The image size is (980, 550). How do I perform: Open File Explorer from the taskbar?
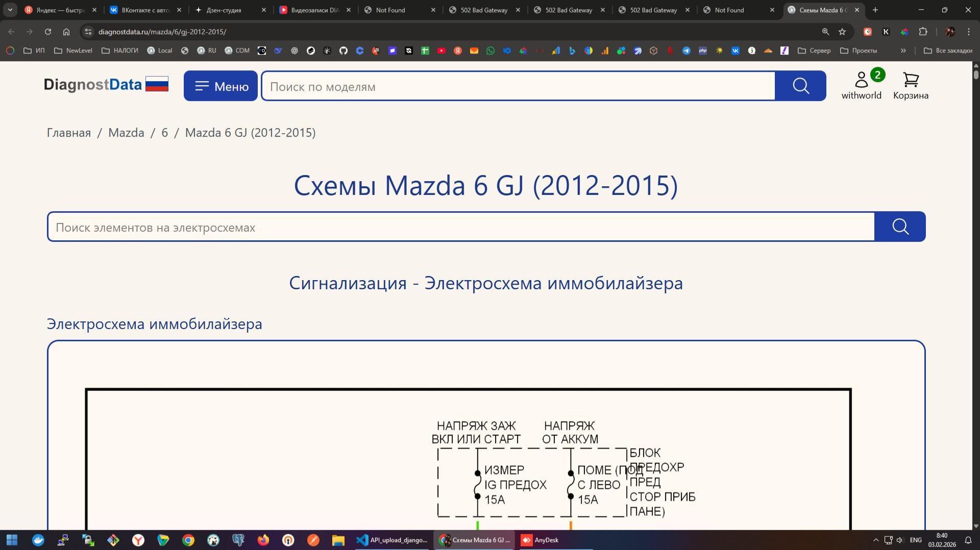338,540
